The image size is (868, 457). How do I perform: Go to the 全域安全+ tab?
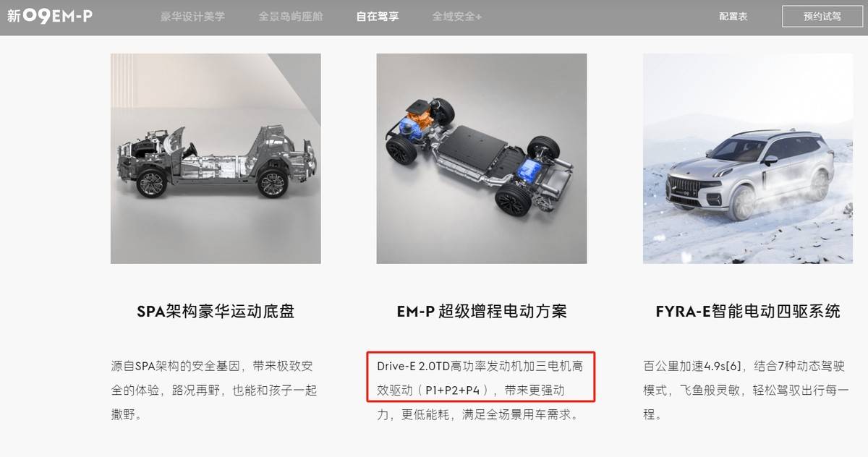[457, 16]
